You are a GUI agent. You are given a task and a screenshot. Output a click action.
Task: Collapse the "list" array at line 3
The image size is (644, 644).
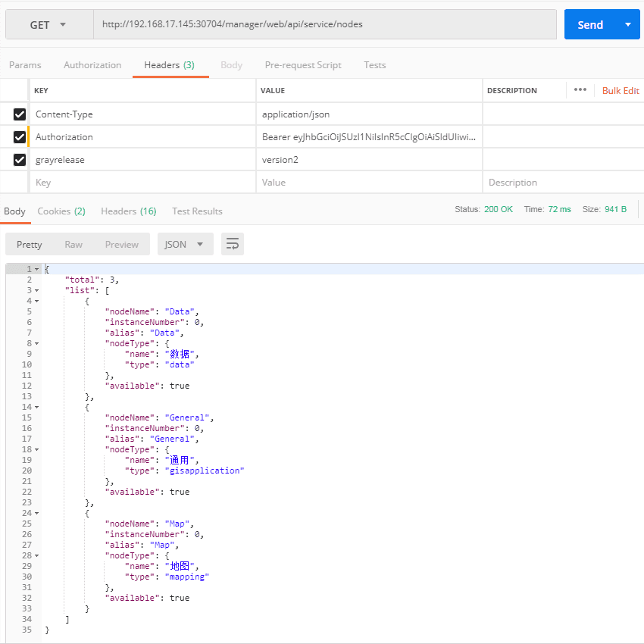click(x=36, y=290)
